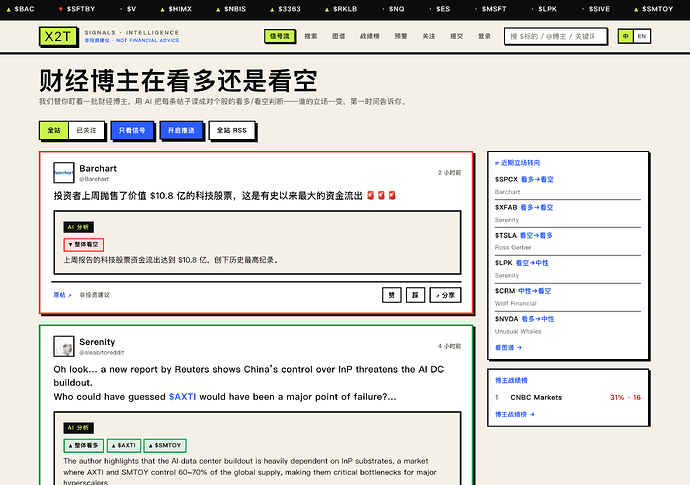Open the @aleabitoreddit handle
Viewport: 690px width, 485px height.
pyautogui.click(x=102, y=353)
